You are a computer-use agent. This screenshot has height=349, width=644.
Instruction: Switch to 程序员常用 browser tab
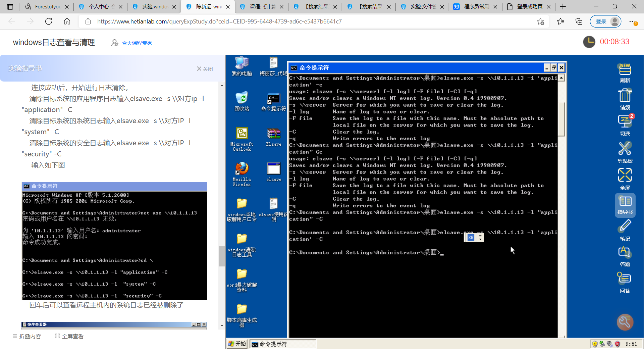point(475,7)
